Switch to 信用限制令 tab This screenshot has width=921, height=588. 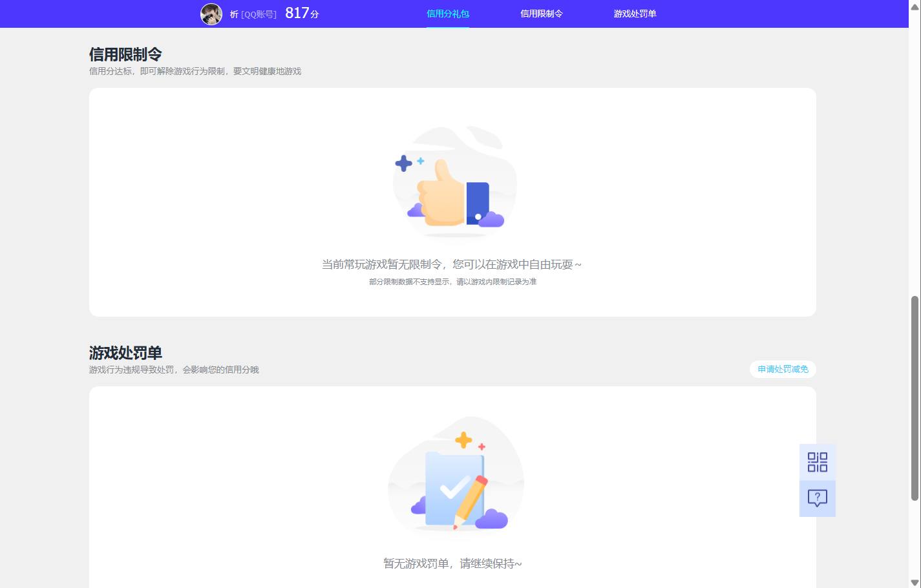pos(542,14)
